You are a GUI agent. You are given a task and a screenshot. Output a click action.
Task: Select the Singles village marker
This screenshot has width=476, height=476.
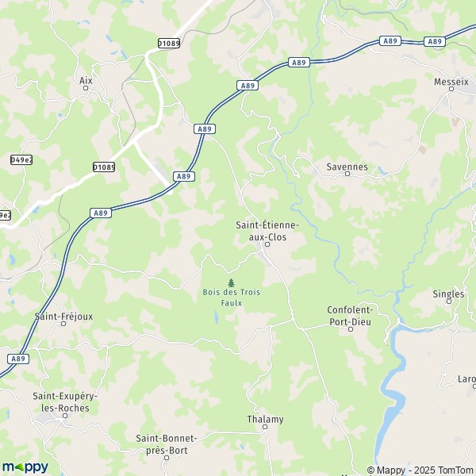tap(449, 301)
